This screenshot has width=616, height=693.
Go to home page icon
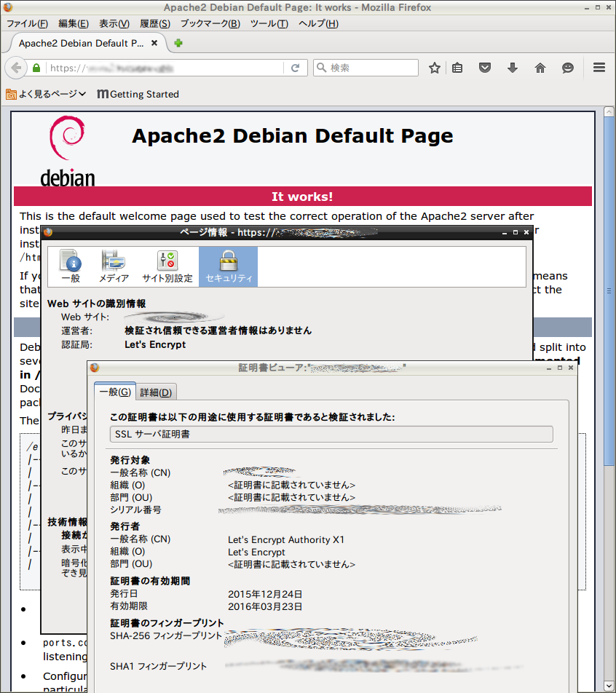[x=540, y=68]
